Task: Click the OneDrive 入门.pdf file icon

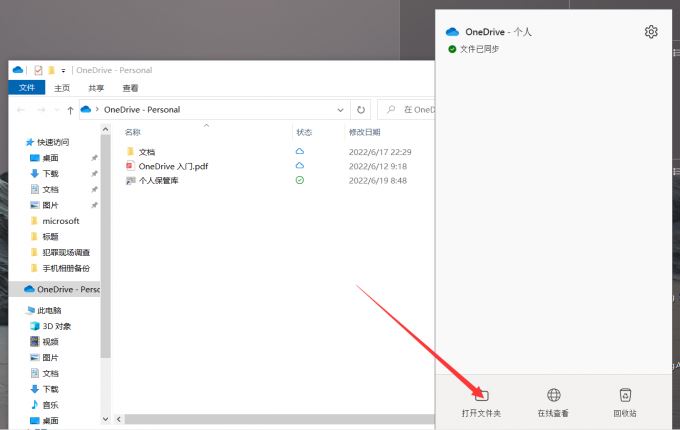Action: coord(130,166)
